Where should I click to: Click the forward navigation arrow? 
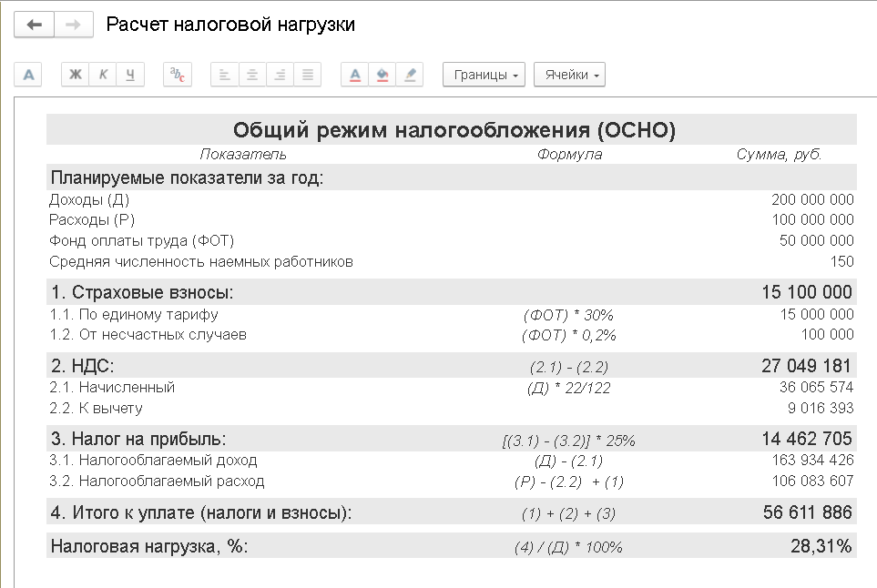click(74, 25)
